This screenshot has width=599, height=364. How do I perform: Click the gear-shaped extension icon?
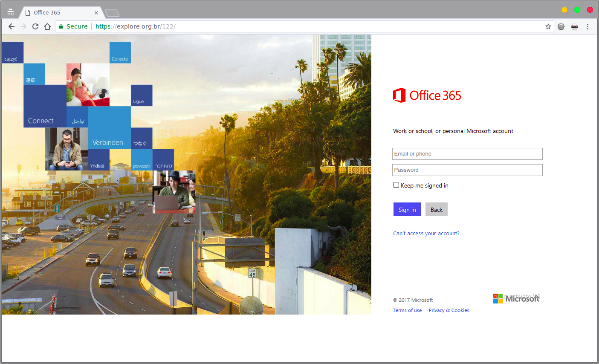(x=561, y=26)
